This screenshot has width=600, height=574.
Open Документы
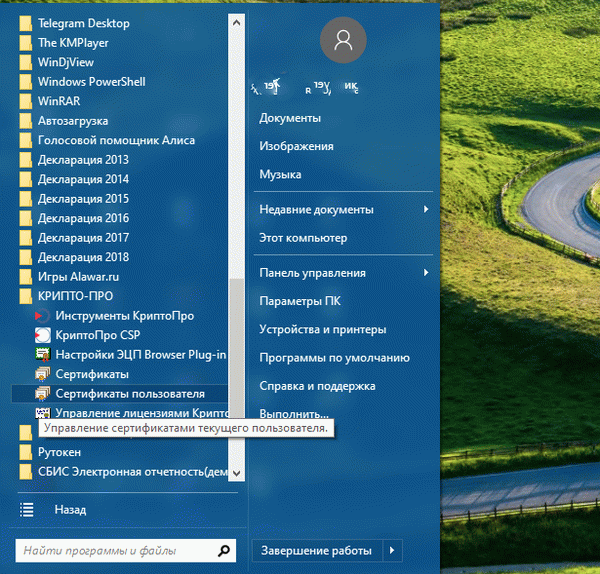point(290,118)
